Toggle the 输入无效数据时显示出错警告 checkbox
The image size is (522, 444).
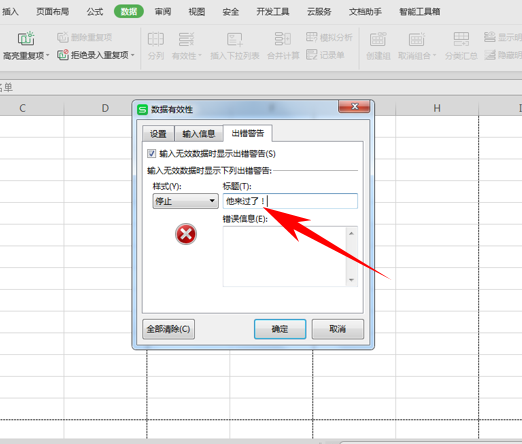tap(151, 154)
